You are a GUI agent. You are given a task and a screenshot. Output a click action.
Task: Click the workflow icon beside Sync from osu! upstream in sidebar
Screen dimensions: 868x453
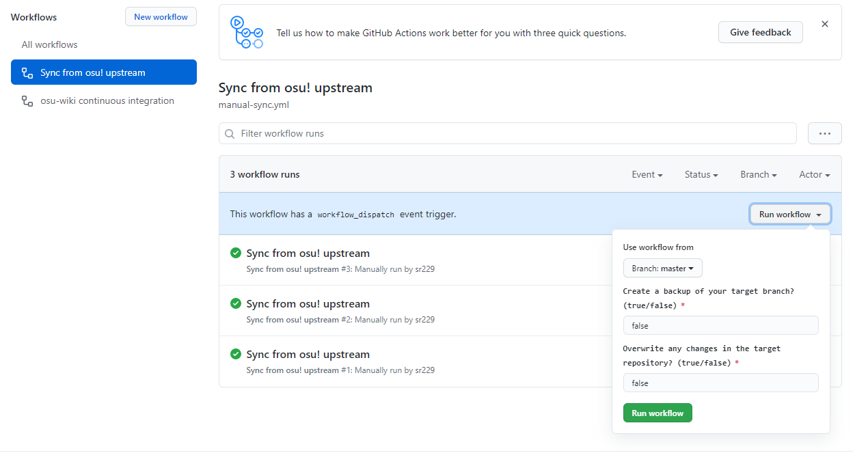[27, 72]
